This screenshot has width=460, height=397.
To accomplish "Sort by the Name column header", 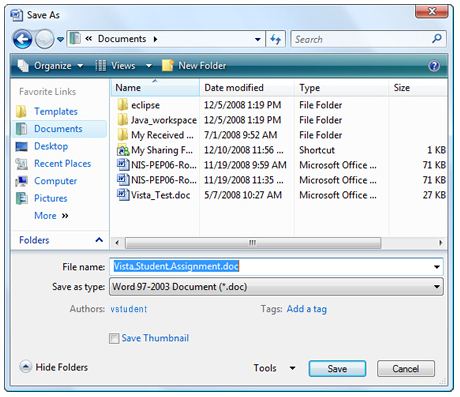I will [155, 88].
